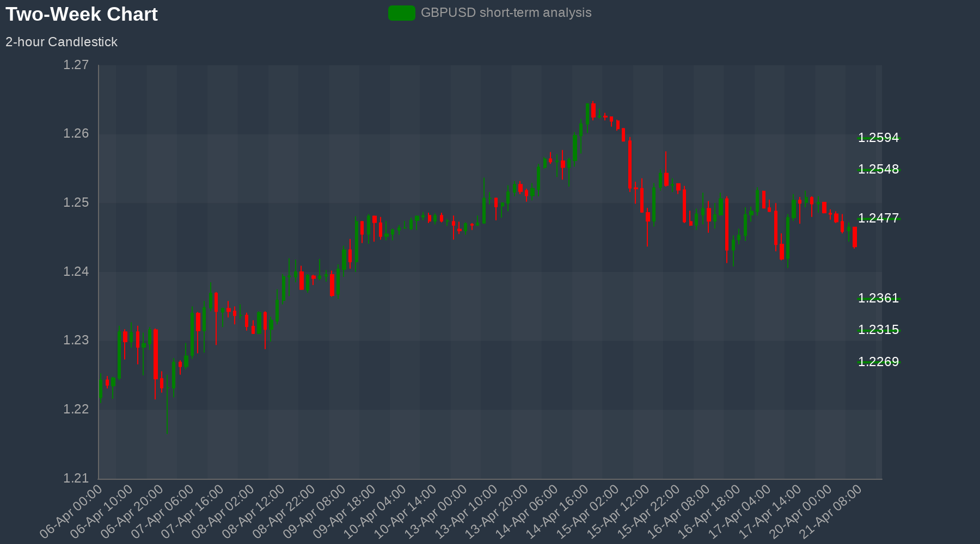Click the 1.2269 price level label
This screenshot has height=544, width=980.
pos(878,362)
